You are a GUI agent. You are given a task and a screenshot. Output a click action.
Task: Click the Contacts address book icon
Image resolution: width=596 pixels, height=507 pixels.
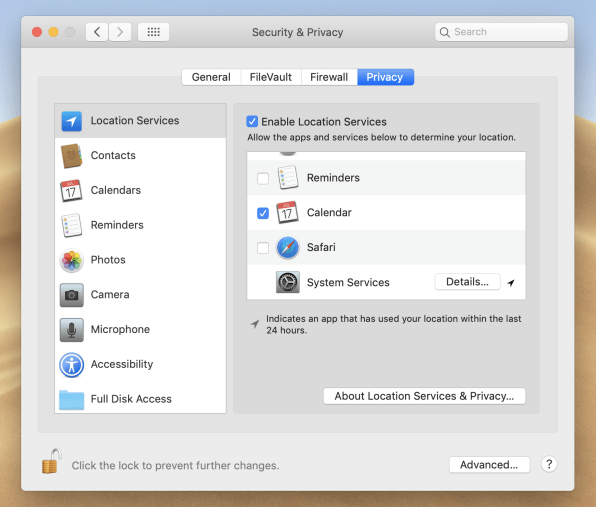tap(71, 155)
